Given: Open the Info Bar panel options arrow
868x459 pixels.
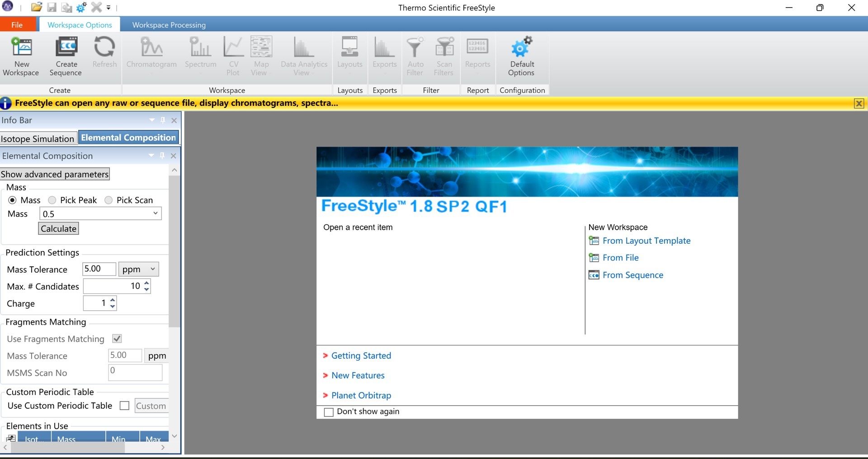Looking at the screenshot, I should [151, 120].
